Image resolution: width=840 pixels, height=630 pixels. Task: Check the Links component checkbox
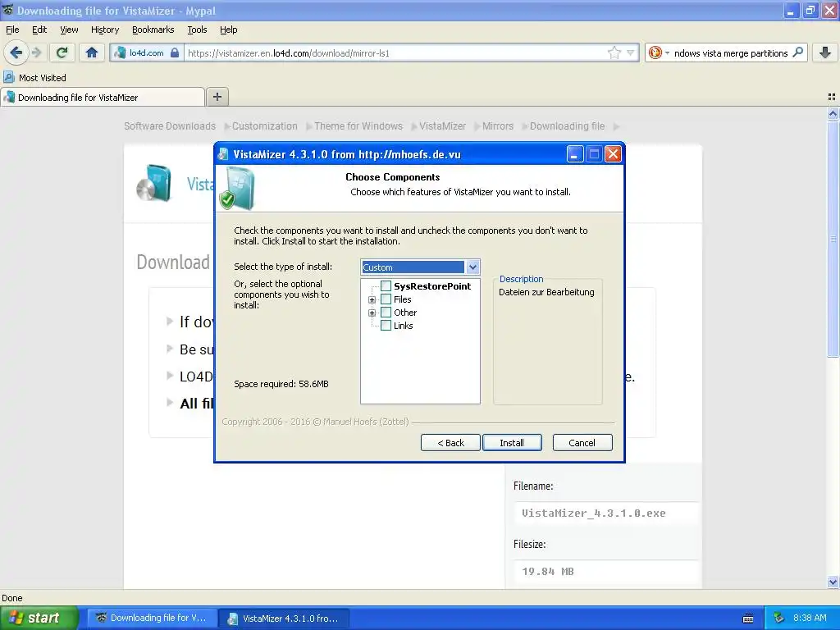386,325
